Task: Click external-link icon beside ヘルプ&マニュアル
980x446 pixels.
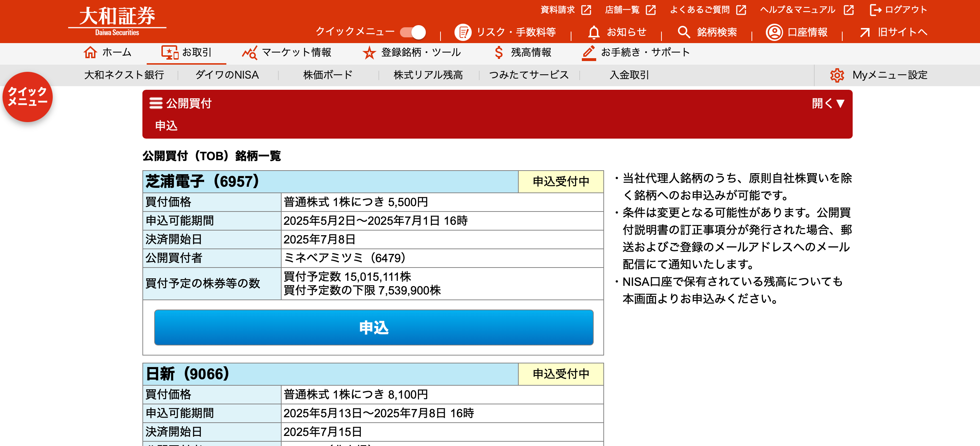Action: coord(849,10)
